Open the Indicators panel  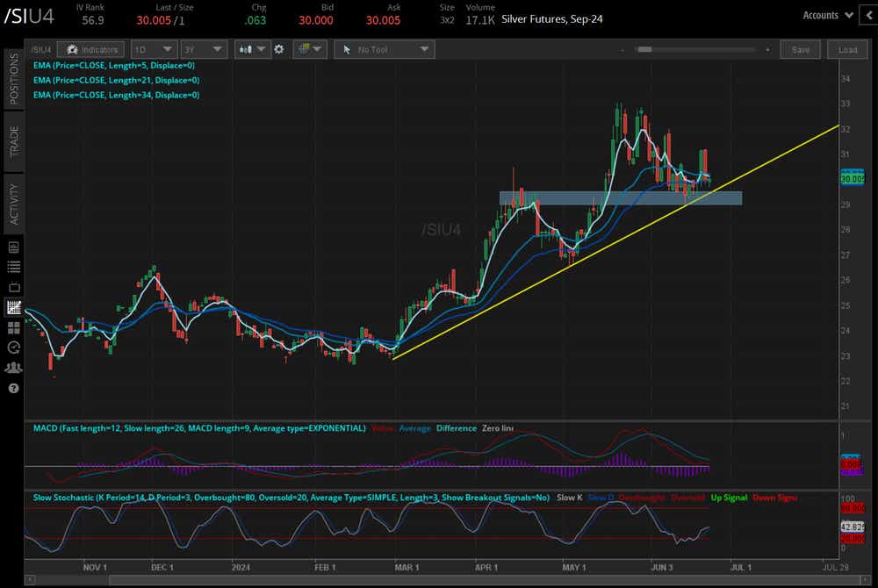click(91, 50)
